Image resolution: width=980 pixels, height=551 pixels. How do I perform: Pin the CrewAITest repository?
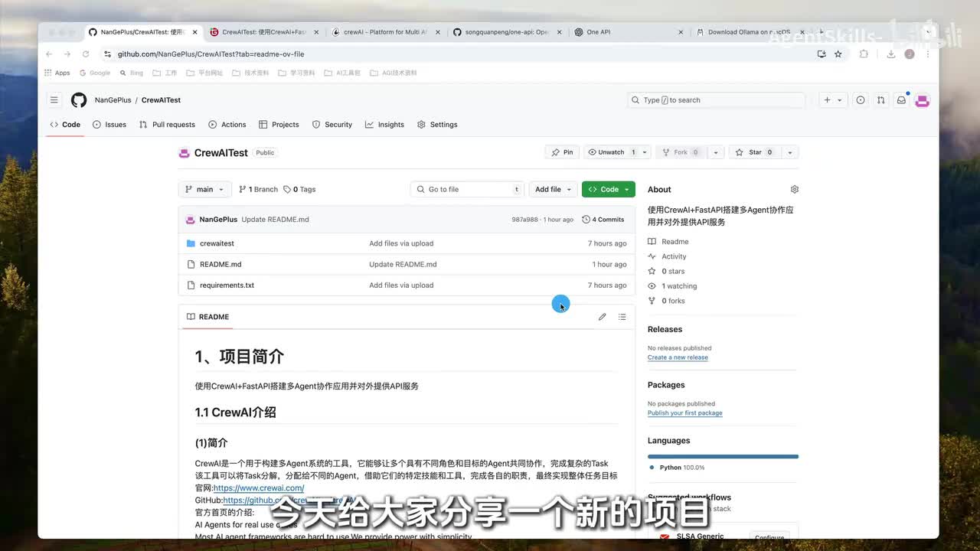click(563, 152)
